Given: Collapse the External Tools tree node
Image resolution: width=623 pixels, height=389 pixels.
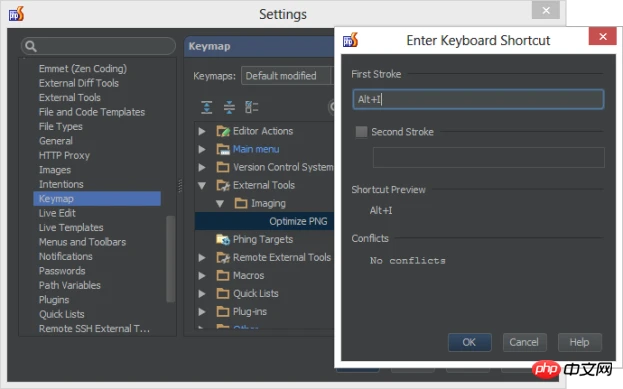Looking at the screenshot, I should [x=202, y=185].
